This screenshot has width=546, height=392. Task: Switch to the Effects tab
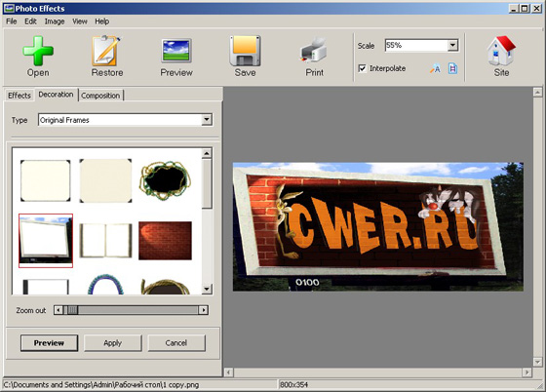click(x=19, y=96)
